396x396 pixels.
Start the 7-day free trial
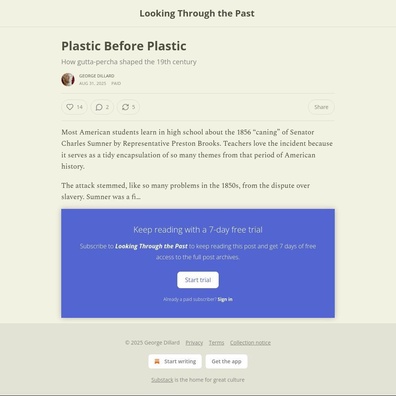198,280
